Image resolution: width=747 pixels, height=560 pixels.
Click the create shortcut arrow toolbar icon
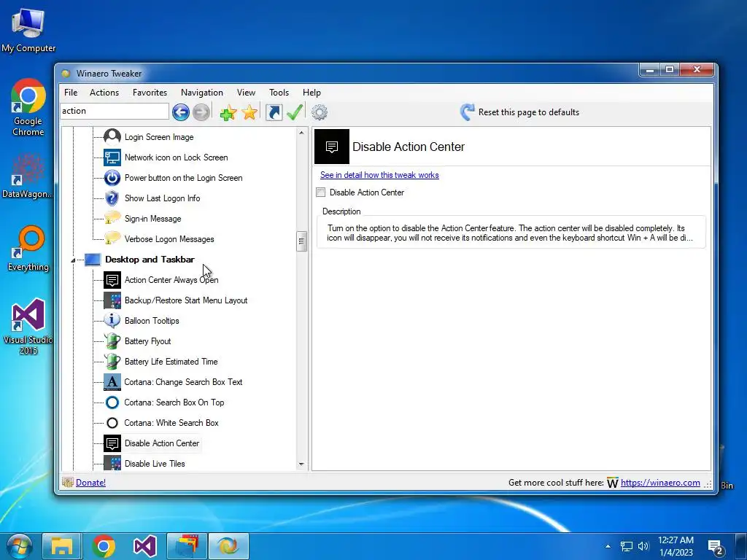274,112
